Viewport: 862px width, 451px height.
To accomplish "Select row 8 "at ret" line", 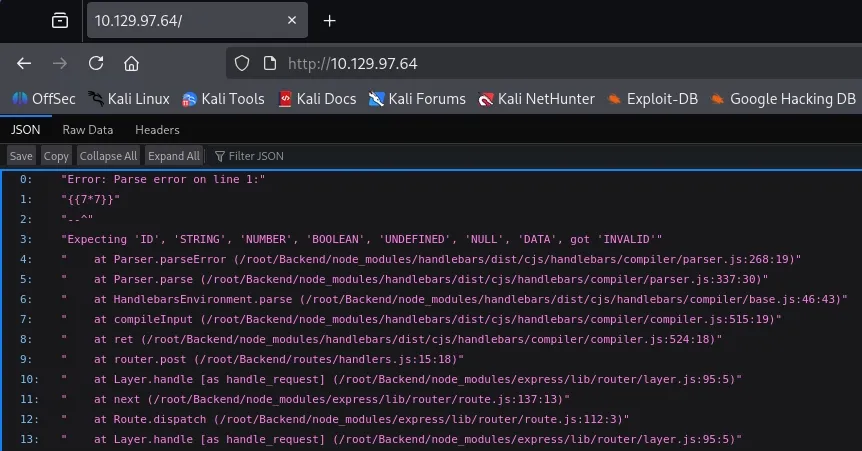I will click(x=392, y=339).
